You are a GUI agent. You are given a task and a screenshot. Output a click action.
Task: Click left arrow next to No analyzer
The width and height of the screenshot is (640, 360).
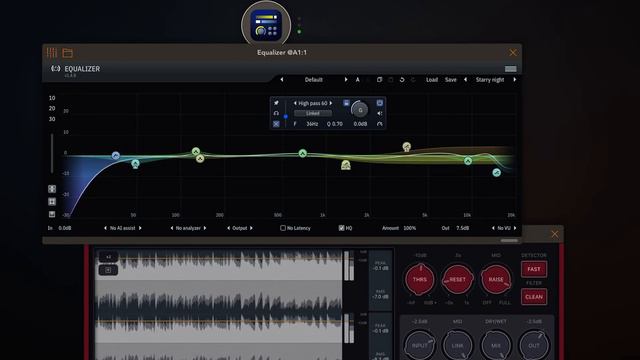(x=172, y=228)
